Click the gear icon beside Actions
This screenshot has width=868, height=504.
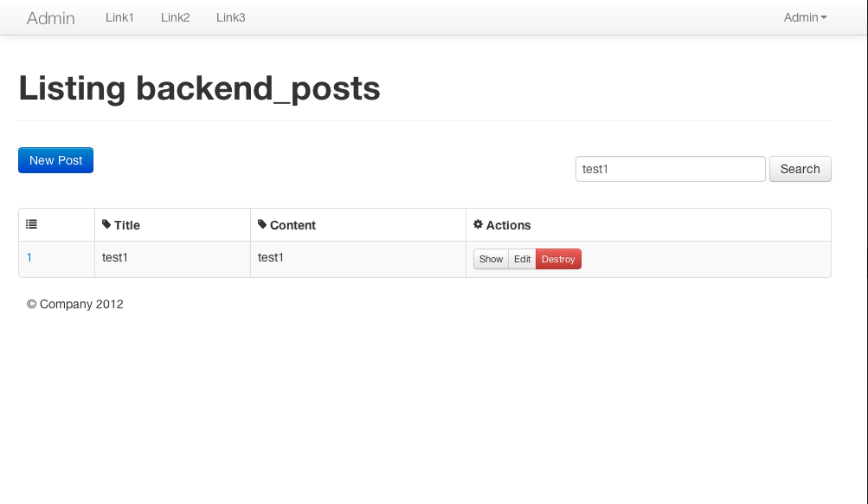[x=479, y=224]
